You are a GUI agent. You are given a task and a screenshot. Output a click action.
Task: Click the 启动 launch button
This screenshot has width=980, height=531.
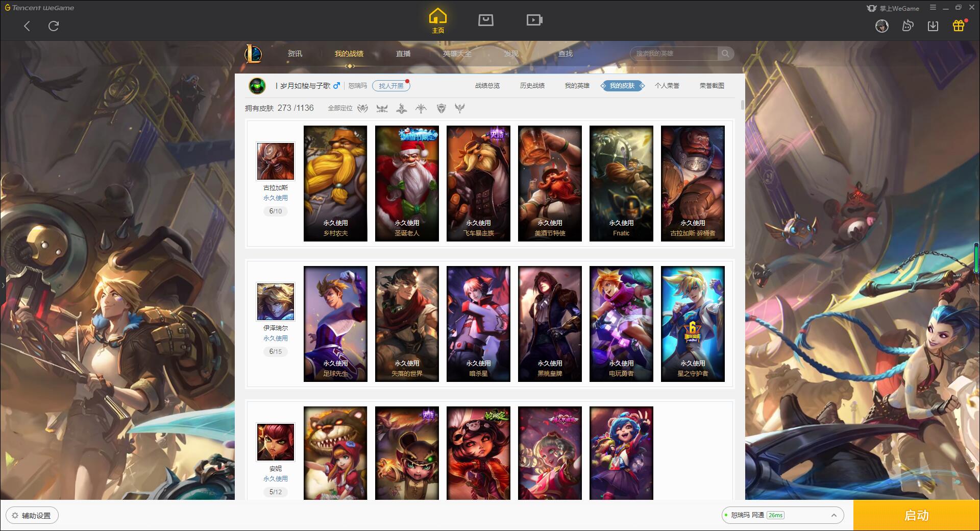917,516
